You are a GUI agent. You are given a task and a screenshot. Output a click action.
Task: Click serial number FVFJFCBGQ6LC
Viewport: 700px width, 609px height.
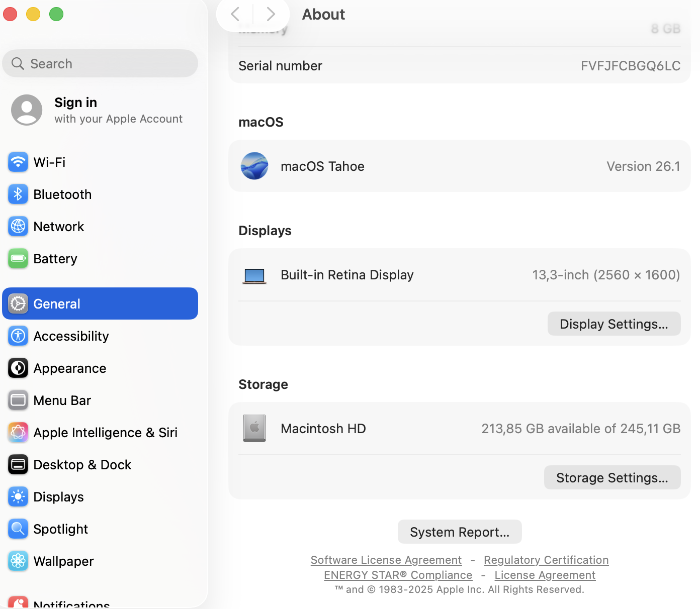point(631,66)
